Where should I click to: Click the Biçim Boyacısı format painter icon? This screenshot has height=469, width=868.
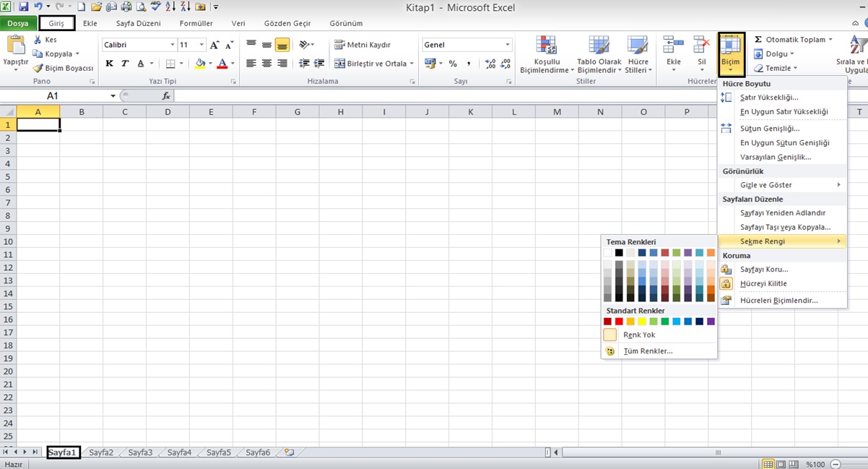(x=38, y=68)
